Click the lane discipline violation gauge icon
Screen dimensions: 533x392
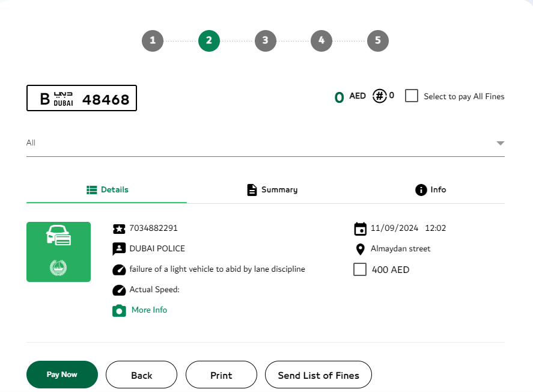[x=119, y=269]
